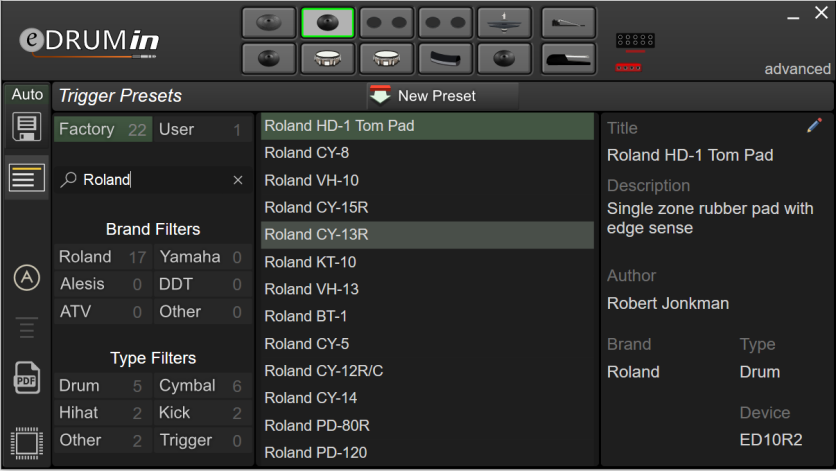Image resolution: width=836 pixels, height=471 pixels.
Task: Toggle the Drum type filter
Action: tap(103, 386)
